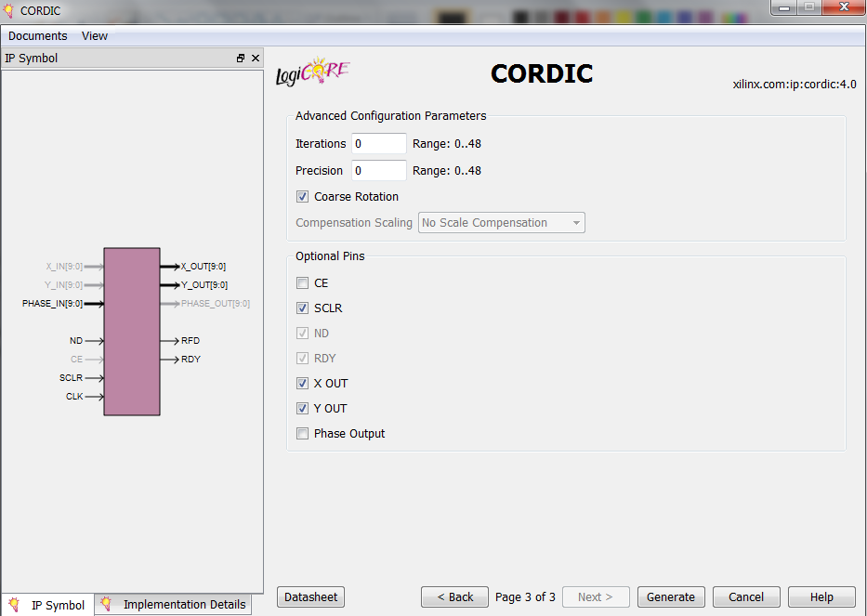Open the Compensation Scaling dropdown
Image resolution: width=867 pixels, height=616 pixels.
502,223
